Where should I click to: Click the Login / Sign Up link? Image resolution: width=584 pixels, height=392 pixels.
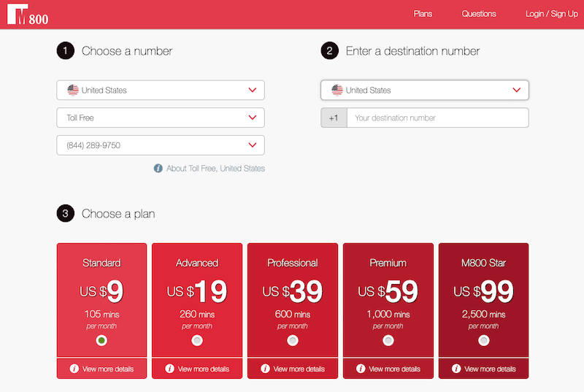(x=551, y=14)
